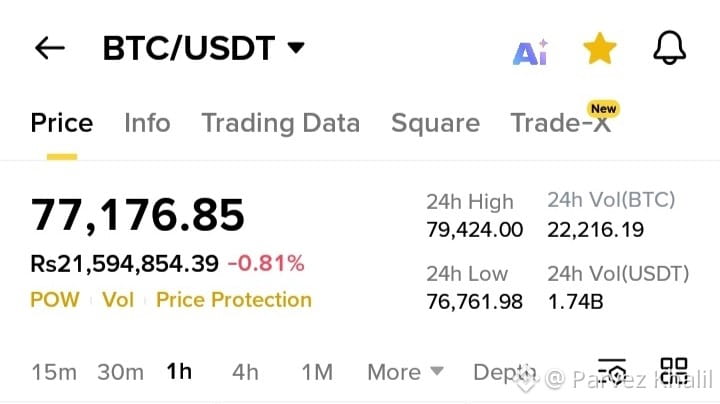Viewport: 720px width, 404px height.
Task: Switch to the Square tab
Action: tap(435, 123)
